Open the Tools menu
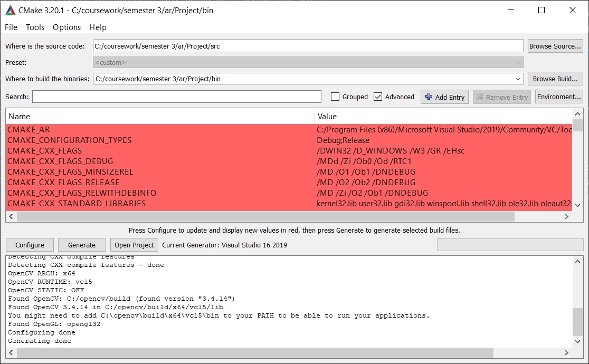The width and height of the screenshot is (589, 364). click(35, 27)
